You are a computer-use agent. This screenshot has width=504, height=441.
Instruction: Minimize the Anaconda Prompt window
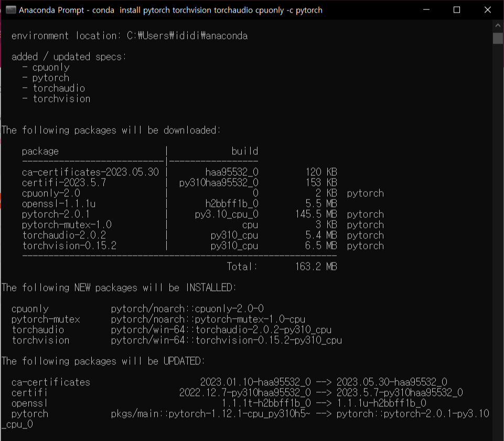point(426,10)
